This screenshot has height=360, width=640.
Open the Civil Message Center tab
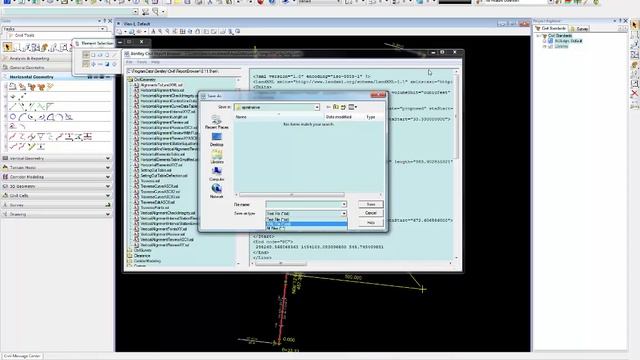coord(22,356)
